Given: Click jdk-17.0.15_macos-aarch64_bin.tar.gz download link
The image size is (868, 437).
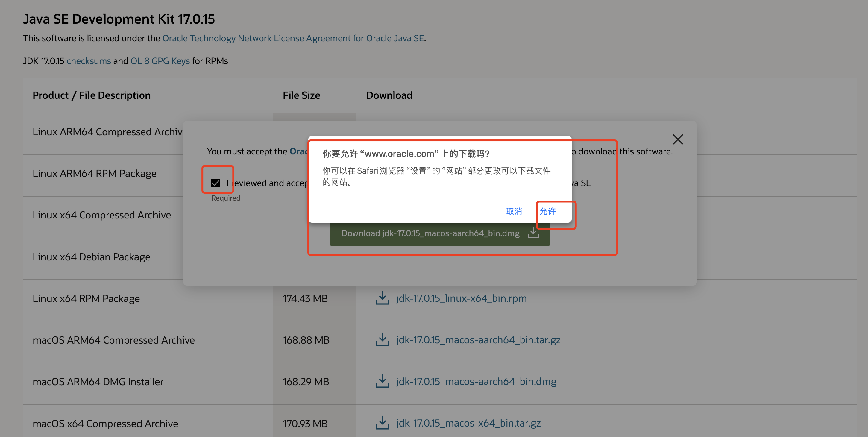Looking at the screenshot, I should coord(478,340).
